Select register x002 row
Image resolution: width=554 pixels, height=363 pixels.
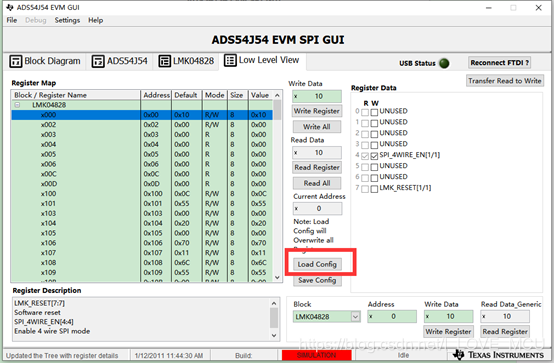[142, 125]
